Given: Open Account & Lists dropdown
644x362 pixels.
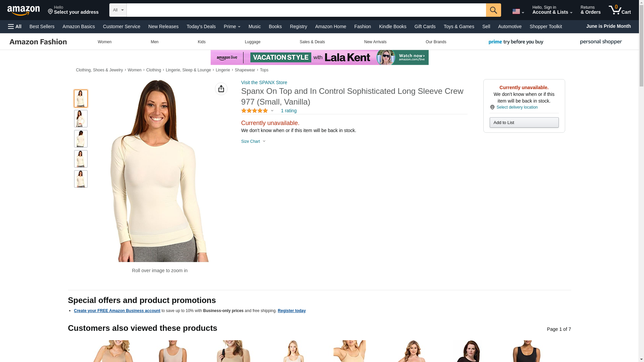Looking at the screenshot, I should (x=552, y=10).
